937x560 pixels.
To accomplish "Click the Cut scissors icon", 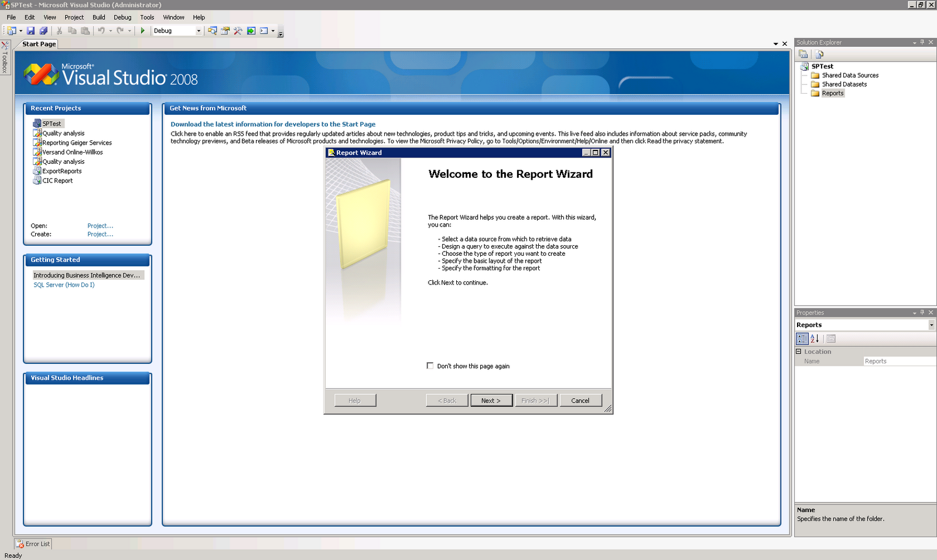I will pos(59,31).
